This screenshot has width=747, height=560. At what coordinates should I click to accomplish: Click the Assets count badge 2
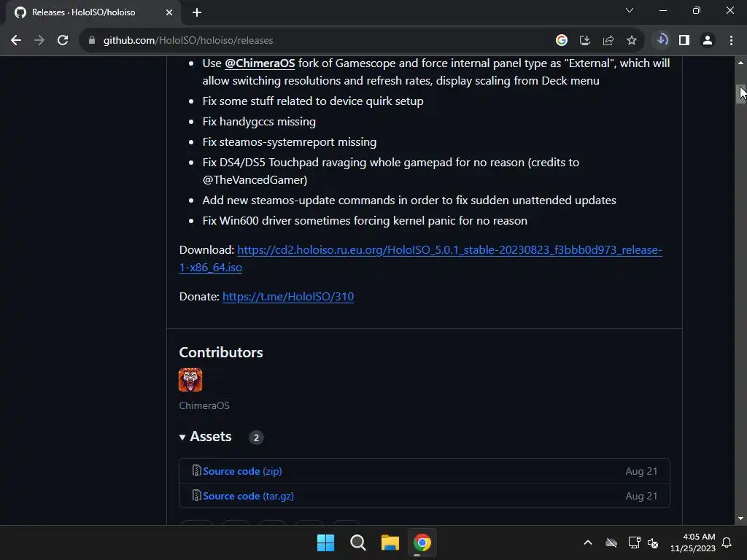click(x=256, y=437)
